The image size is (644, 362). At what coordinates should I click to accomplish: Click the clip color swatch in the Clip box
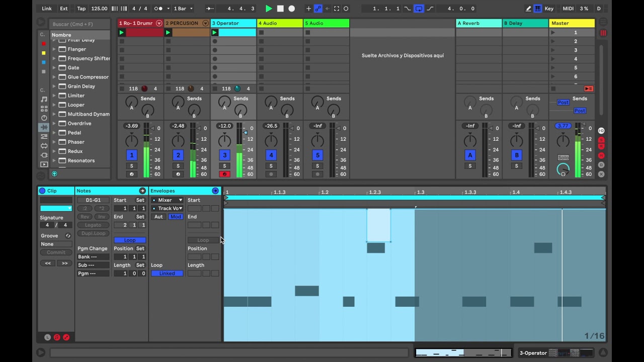click(56, 208)
